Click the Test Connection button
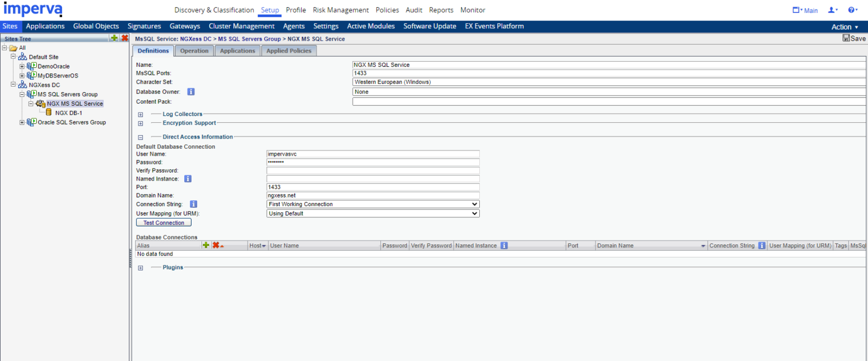The image size is (868, 361). (164, 223)
